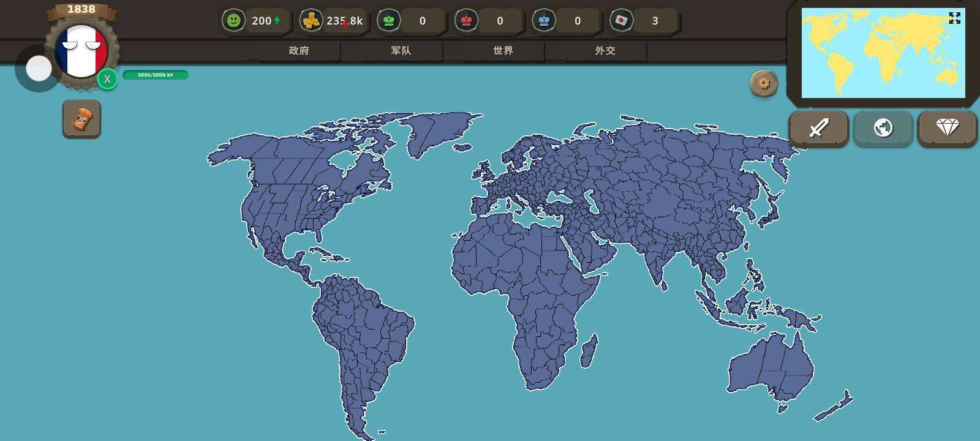
Task: Click the France countryball emblem
Action: pyautogui.click(x=81, y=51)
